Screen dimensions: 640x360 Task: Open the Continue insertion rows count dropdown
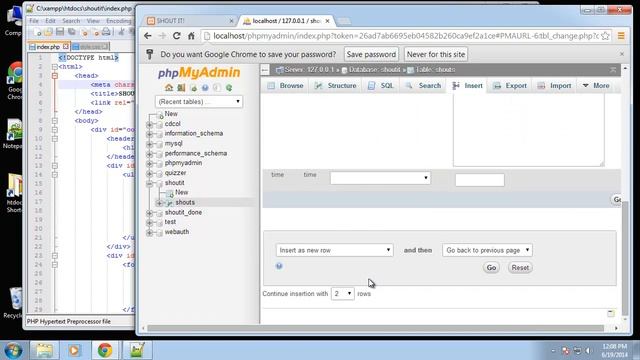pyautogui.click(x=342, y=293)
